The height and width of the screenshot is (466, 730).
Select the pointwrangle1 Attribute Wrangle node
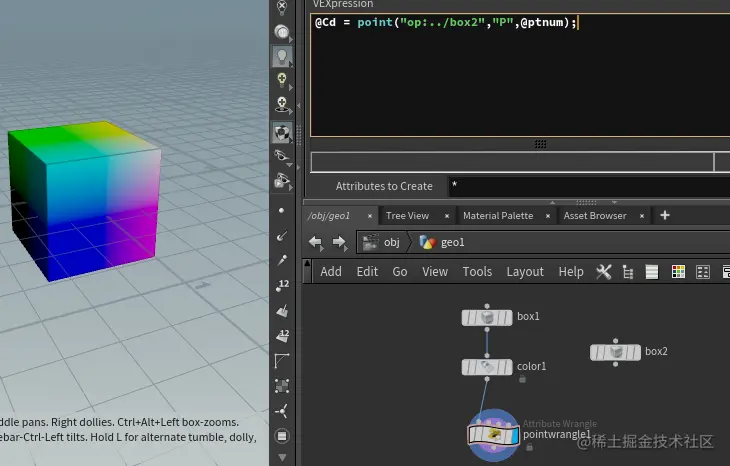[493, 436]
